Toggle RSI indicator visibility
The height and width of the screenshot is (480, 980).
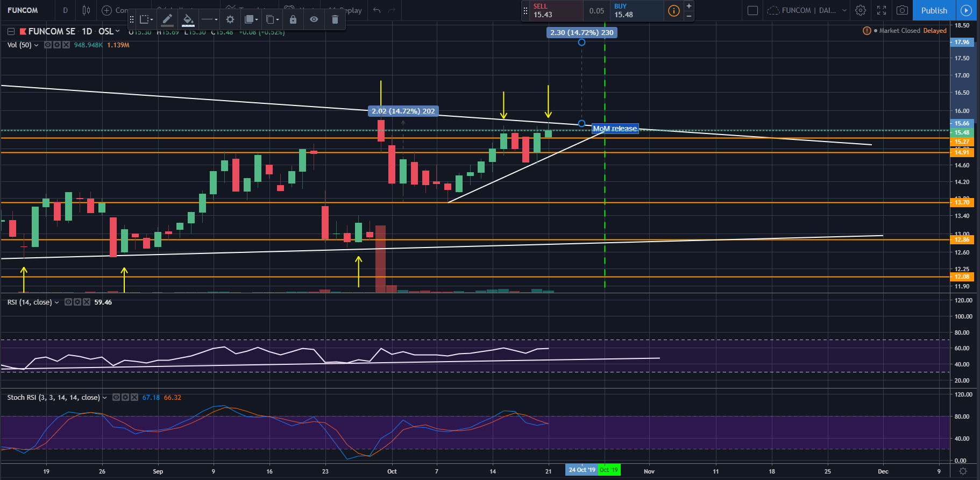pos(68,302)
